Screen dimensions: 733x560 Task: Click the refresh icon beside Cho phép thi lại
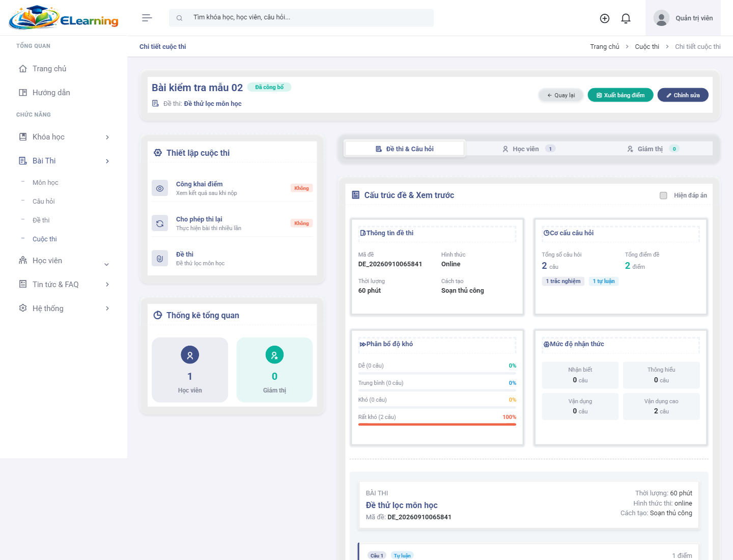click(x=160, y=223)
